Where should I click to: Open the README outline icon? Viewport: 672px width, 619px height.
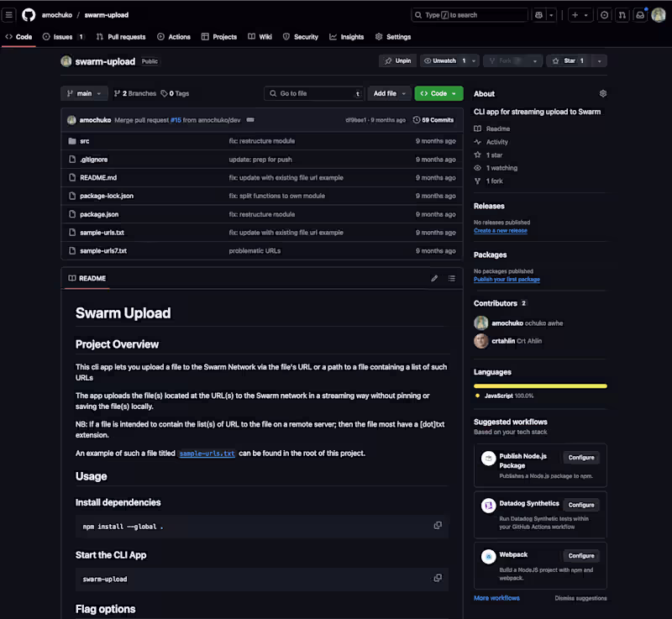point(451,278)
